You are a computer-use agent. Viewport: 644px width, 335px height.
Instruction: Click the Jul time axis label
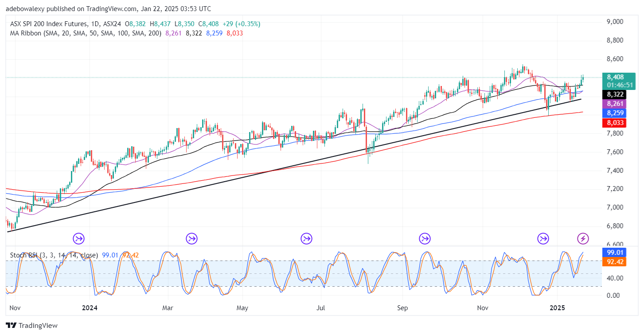(x=320, y=308)
